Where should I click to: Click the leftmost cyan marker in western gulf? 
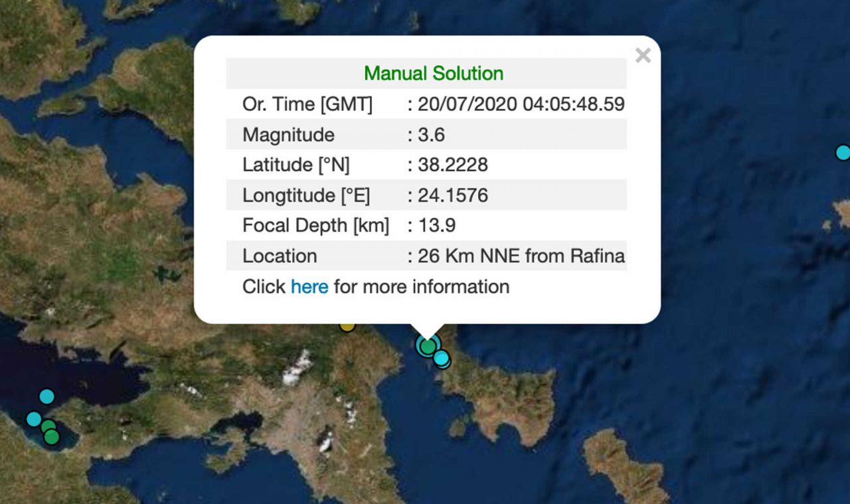(x=33, y=419)
